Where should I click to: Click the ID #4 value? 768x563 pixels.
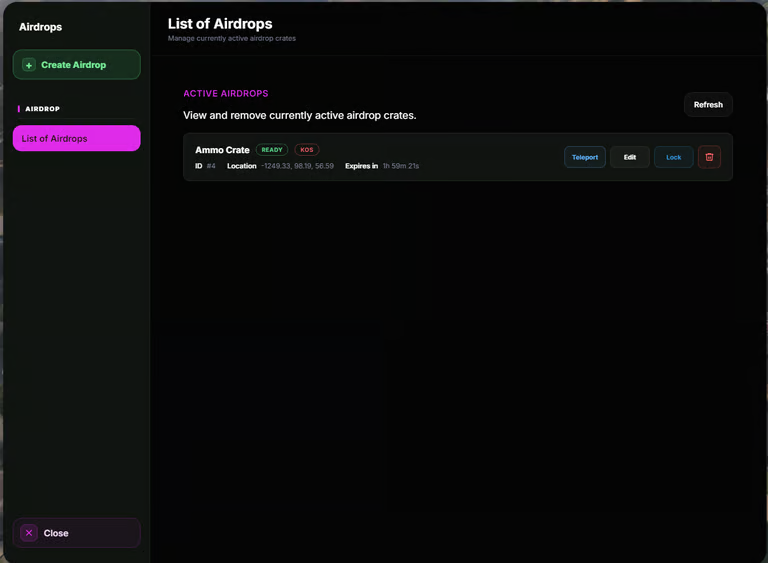click(211, 166)
